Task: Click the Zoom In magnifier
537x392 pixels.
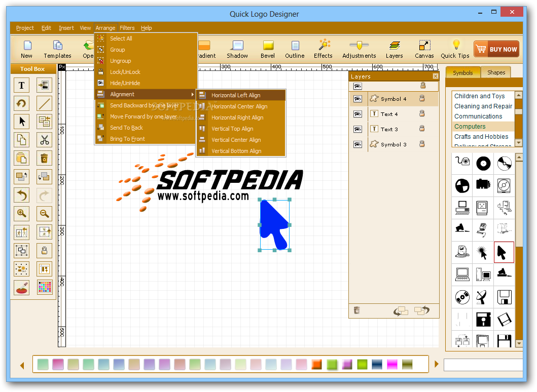Action: (22, 214)
